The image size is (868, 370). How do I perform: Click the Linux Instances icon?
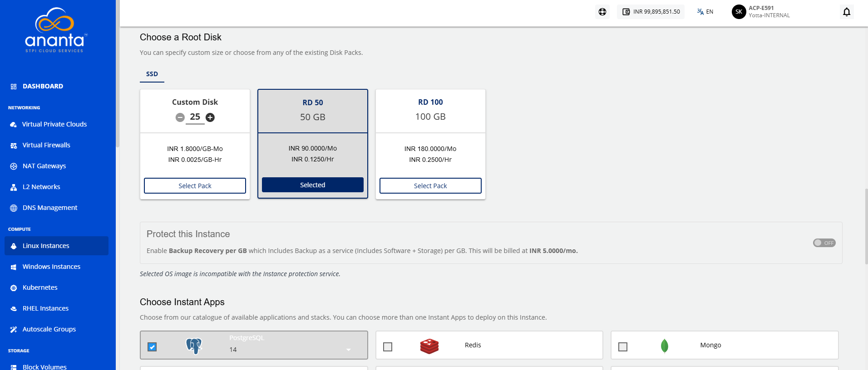coord(14,246)
